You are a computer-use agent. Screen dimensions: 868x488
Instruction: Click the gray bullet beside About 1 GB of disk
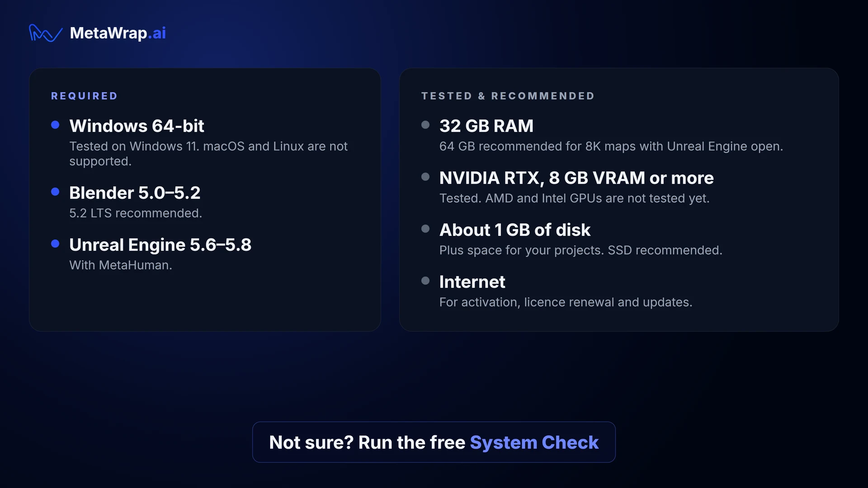point(425,229)
